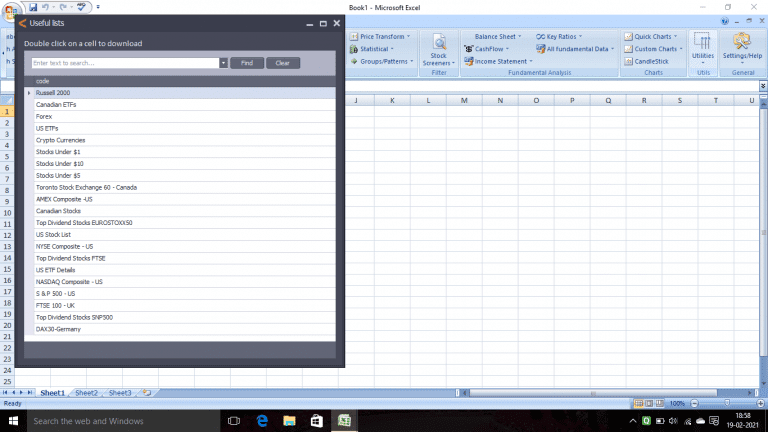
Task: Click the search text field
Action: click(x=125, y=63)
